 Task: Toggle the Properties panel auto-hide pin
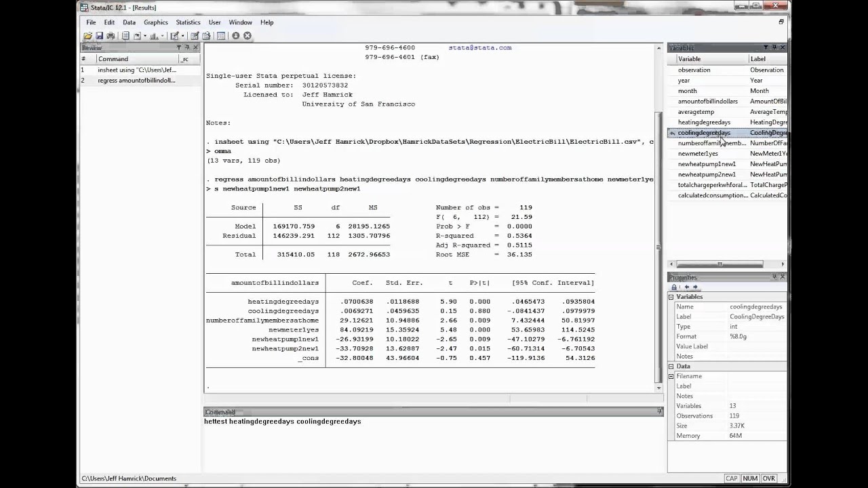pos(774,277)
